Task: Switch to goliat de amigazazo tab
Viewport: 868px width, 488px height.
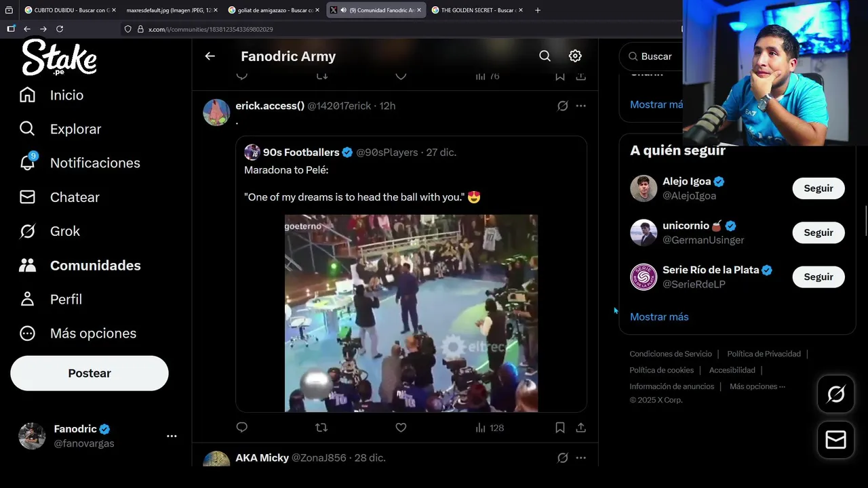Action: click(x=273, y=10)
